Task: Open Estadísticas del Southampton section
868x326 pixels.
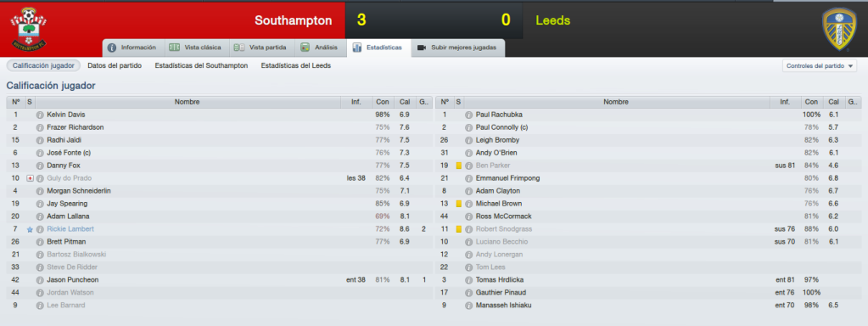Action: point(201,65)
